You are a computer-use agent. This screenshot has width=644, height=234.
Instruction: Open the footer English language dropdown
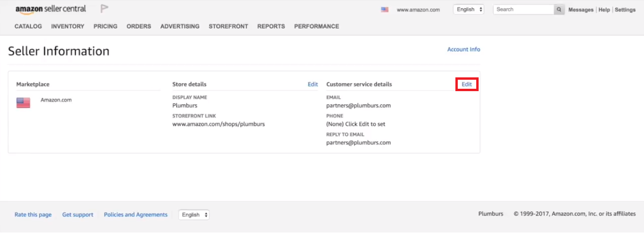point(194,215)
